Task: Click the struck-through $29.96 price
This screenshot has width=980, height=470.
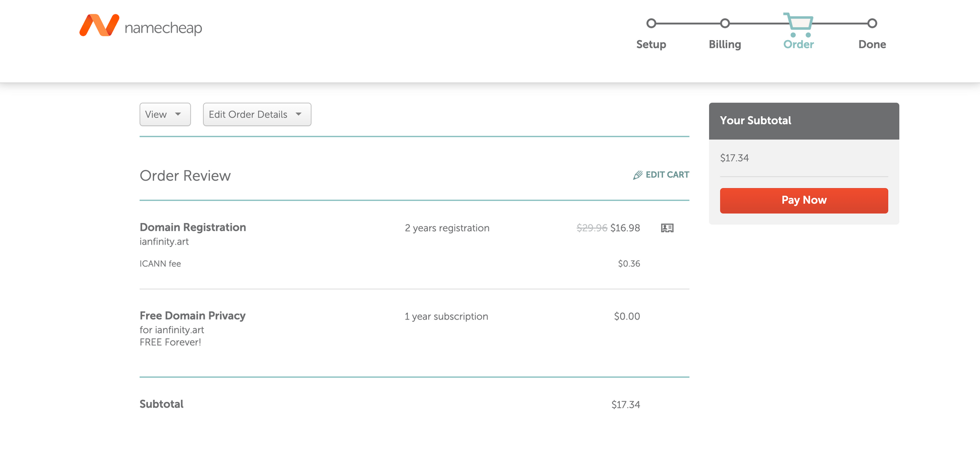Action: [592, 228]
